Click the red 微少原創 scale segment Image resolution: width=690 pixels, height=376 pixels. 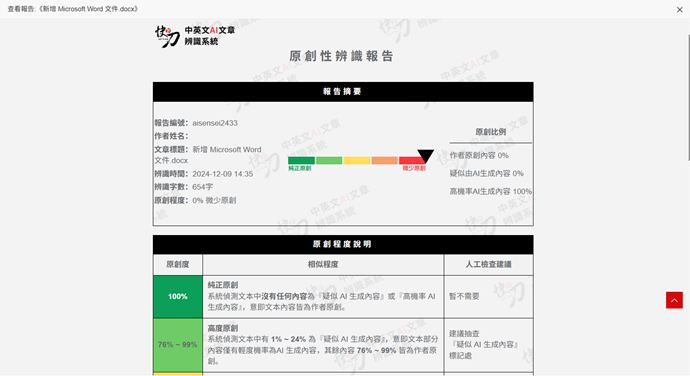[x=412, y=160]
